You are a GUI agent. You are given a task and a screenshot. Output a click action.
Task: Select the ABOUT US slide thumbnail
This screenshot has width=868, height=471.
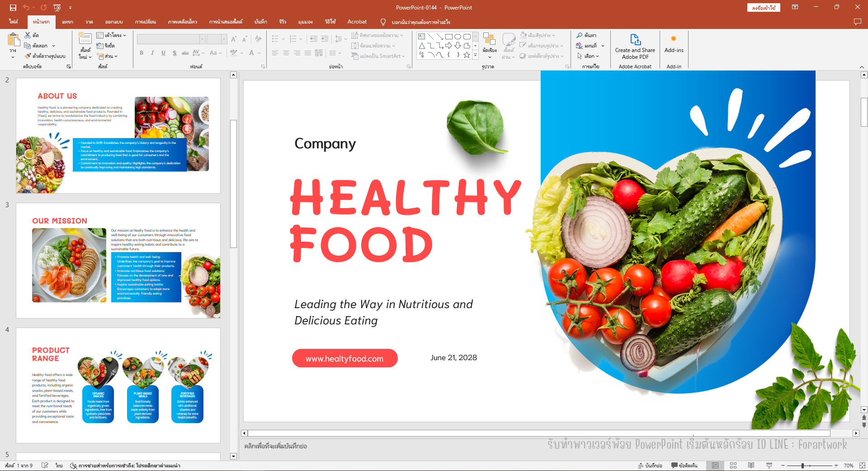(118, 136)
